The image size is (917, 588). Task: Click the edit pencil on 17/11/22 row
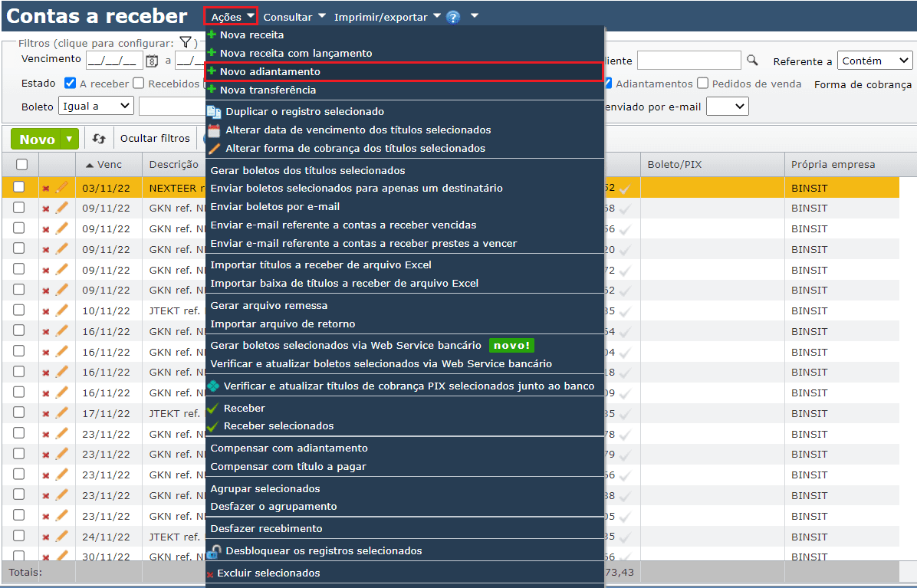(x=62, y=414)
